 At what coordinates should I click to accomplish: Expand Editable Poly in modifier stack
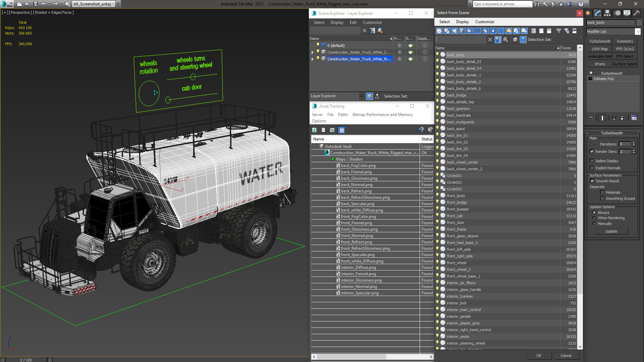tap(590, 79)
